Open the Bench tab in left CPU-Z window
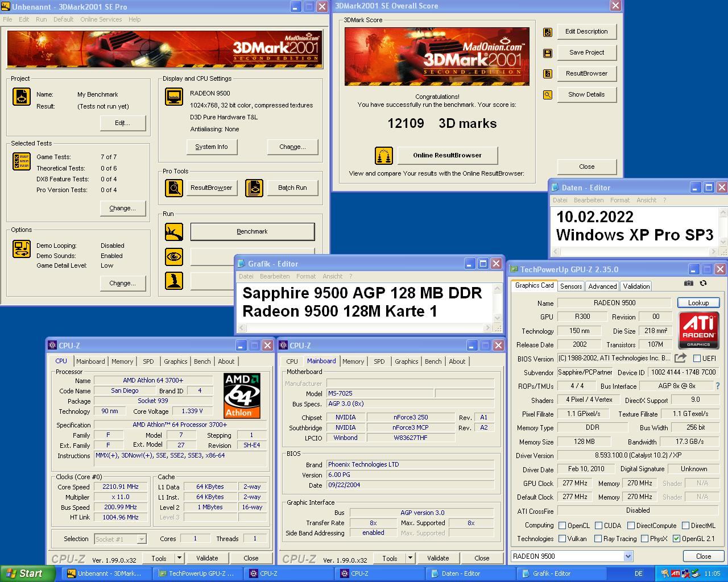This screenshot has height=582, width=728. 202,361
